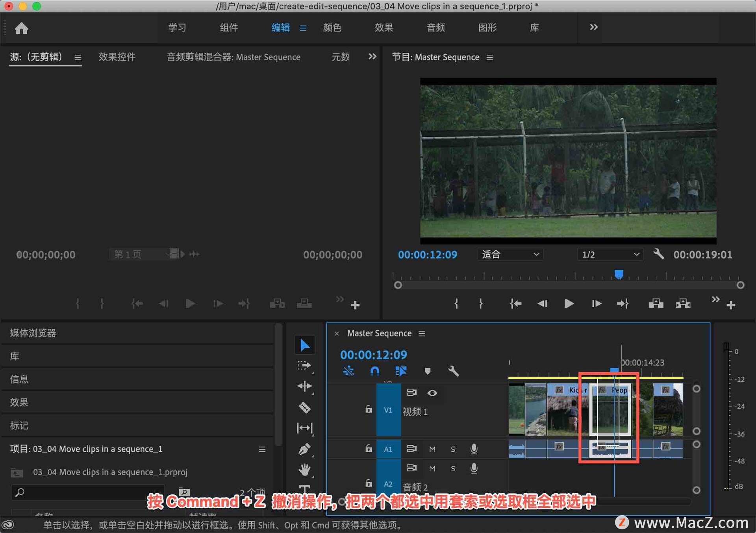This screenshot has height=533, width=756.
Task: Select the Selection tool arrow
Action: tap(304, 345)
